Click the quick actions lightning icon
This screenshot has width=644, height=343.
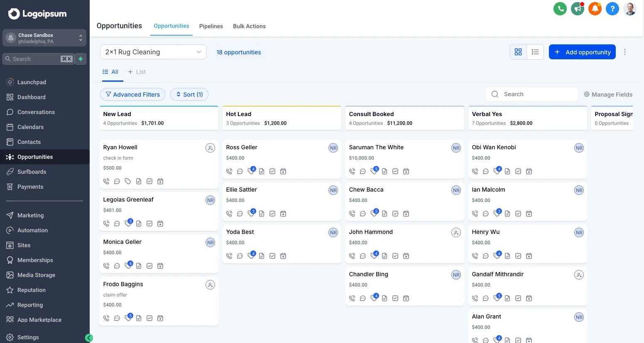click(x=81, y=59)
